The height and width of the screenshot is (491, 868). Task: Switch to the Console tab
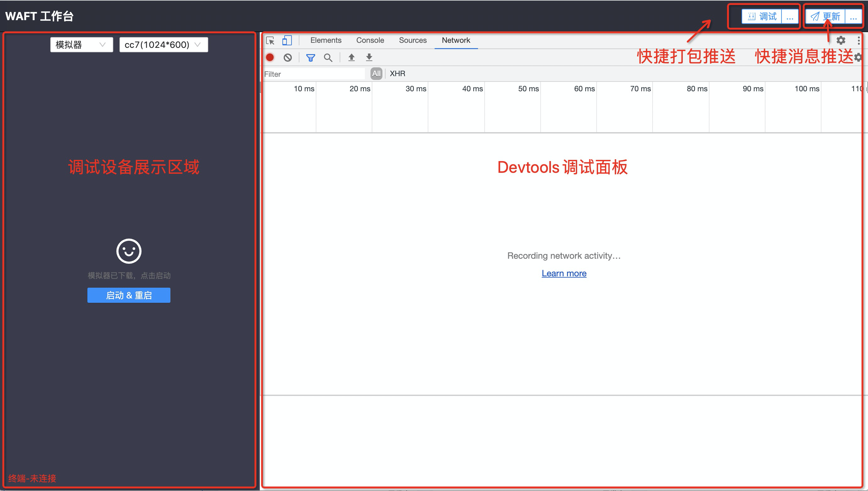tap(370, 41)
